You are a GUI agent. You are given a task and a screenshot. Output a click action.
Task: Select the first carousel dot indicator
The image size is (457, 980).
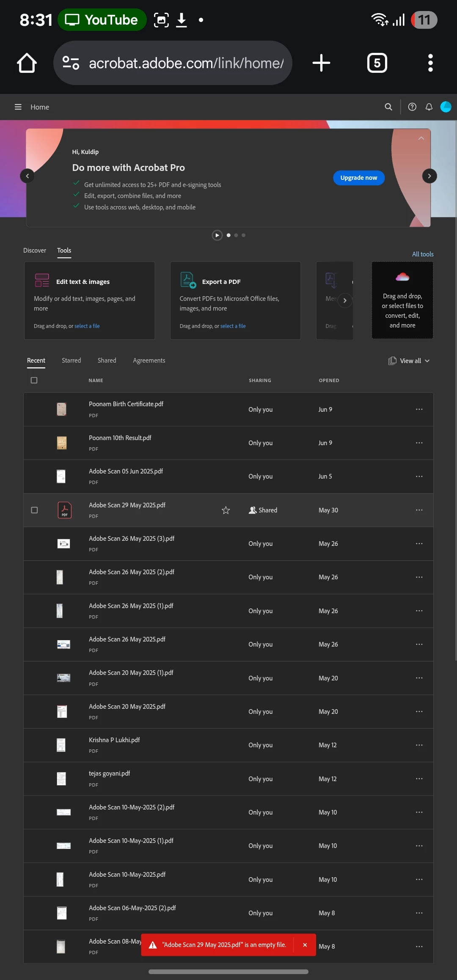click(228, 235)
